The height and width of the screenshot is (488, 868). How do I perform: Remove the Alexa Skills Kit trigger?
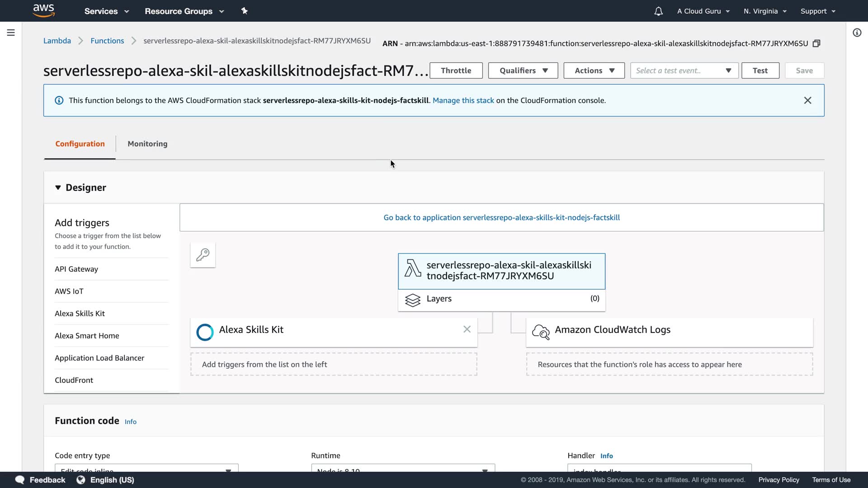467,329
